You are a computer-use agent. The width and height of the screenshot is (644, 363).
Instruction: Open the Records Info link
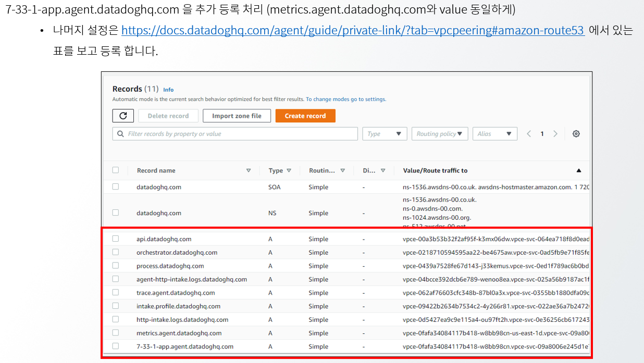[x=168, y=90]
